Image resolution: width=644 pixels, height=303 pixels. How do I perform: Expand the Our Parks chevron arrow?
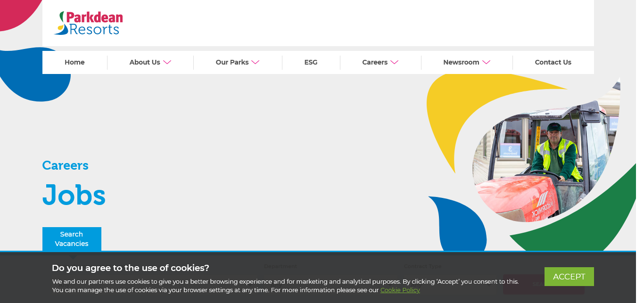[256, 62]
